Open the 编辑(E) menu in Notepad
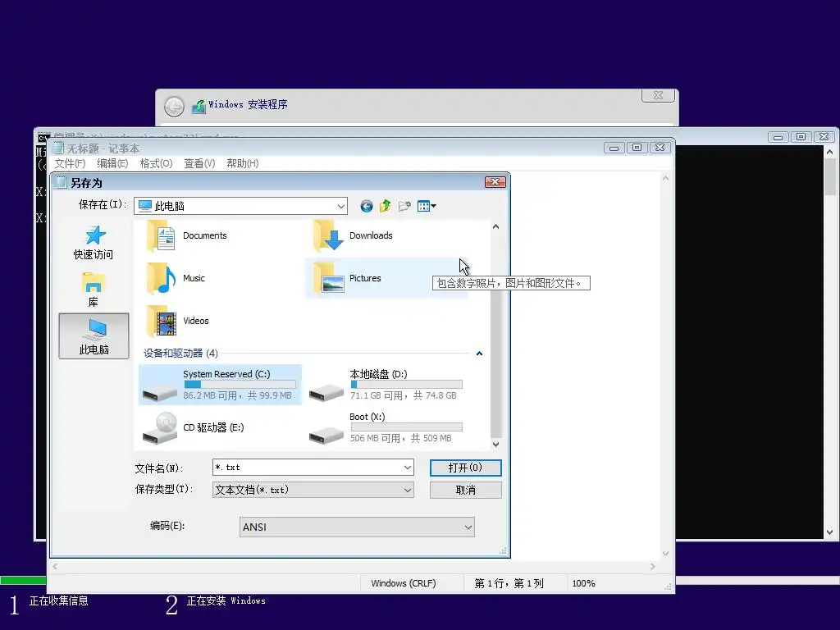The image size is (840, 630). pyautogui.click(x=112, y=163)
